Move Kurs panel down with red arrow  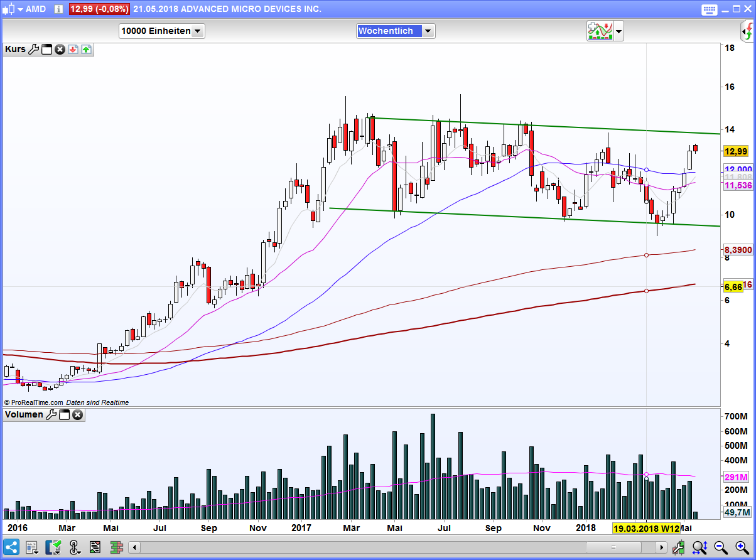(73, 50)
